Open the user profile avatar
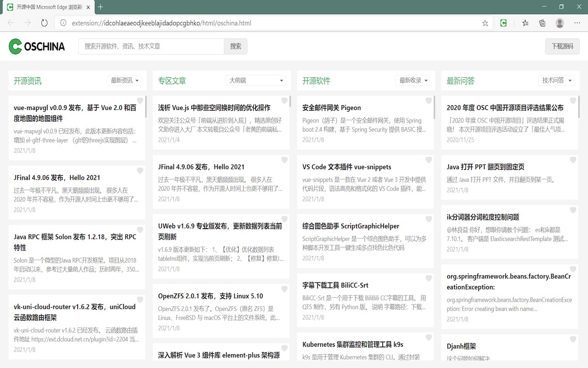This screenshot has width=588, height=368. (560, 23)
